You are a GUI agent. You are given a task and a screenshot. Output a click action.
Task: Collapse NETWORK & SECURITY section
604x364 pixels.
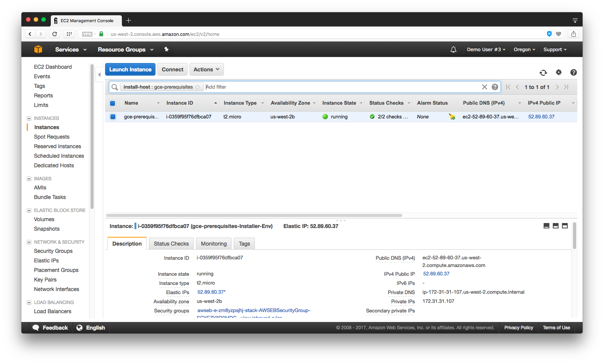click(x=29, y=242)
